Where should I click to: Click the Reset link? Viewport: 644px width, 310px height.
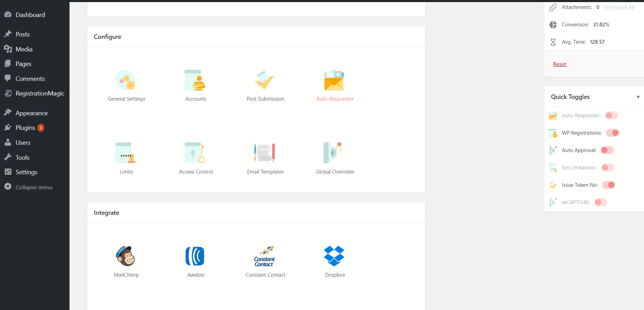pos(560,64)
